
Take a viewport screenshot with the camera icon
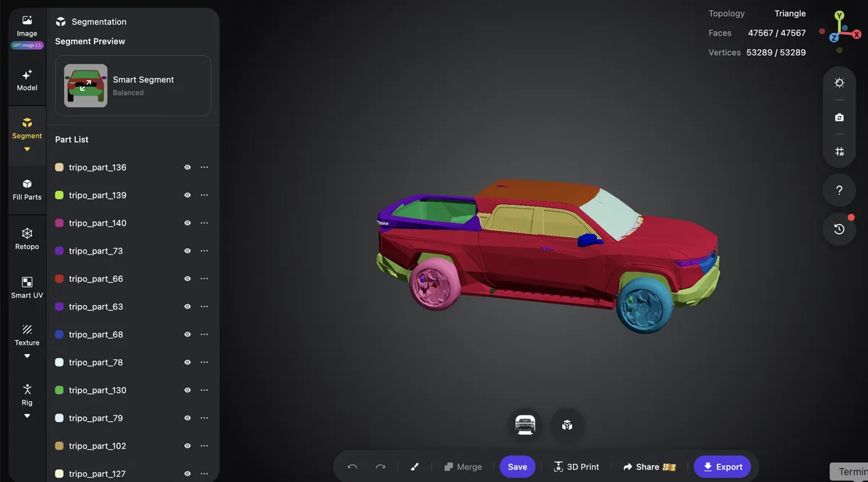pyautogui.click(x=839, y=117)
